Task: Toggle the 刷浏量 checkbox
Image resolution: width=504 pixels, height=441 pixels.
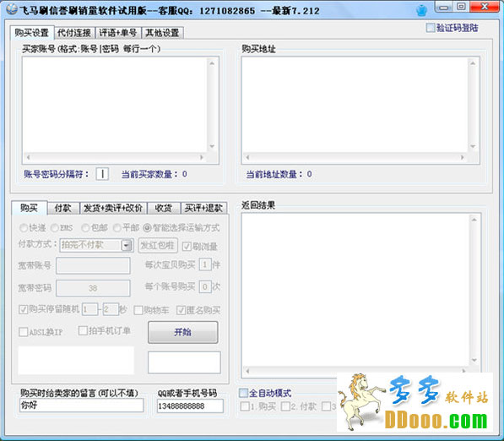Action: (187, 247)
